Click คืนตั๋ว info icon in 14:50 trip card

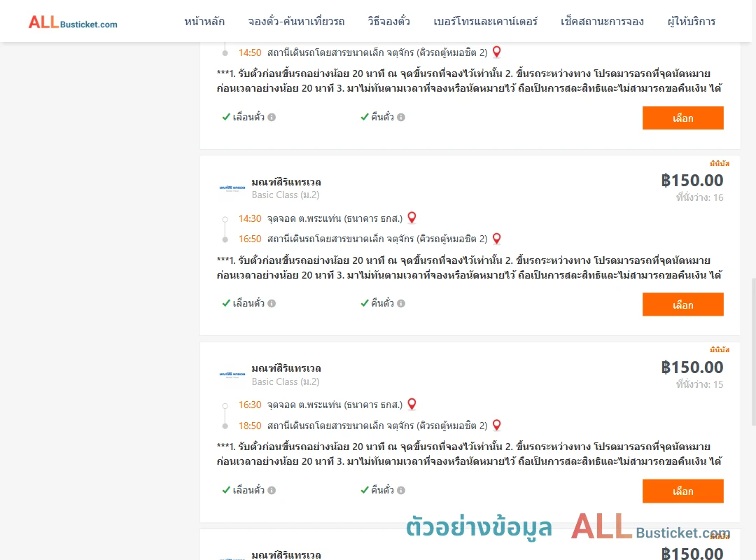pyautogui.click(x=401, y=117)
